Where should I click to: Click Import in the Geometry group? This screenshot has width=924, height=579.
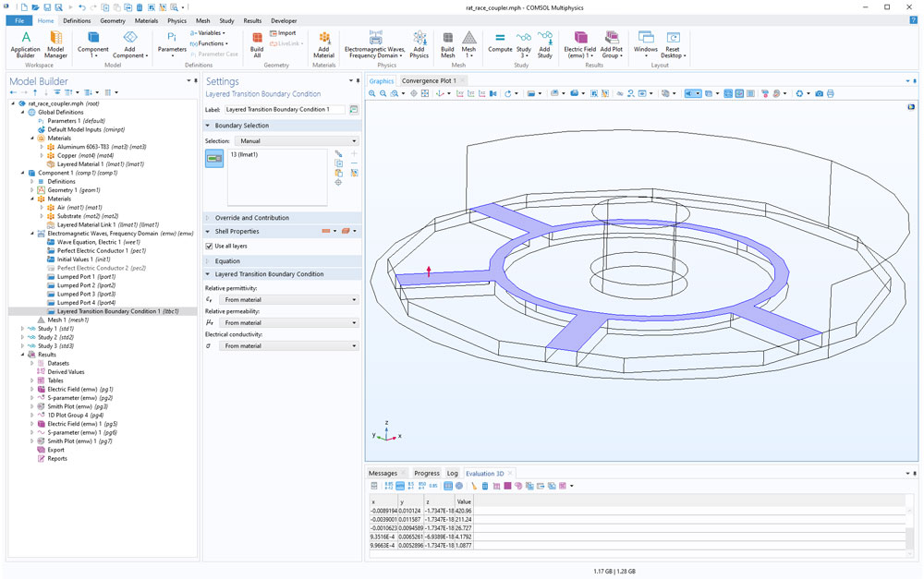[x=283, y=33]
